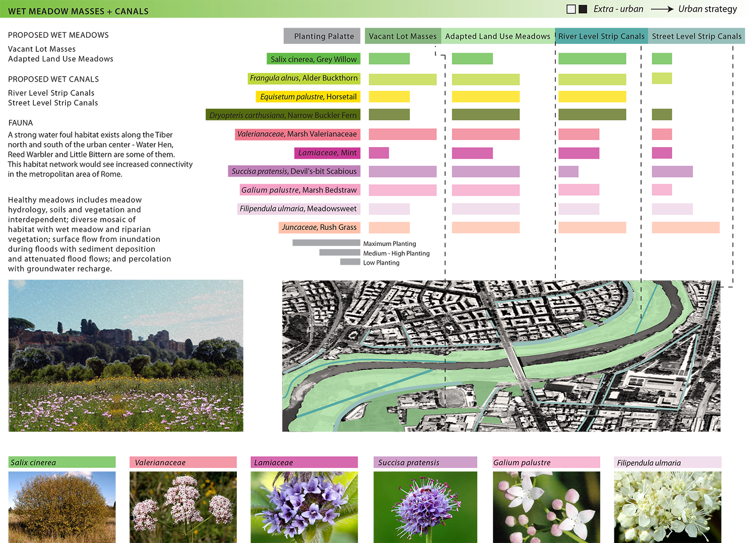Select the Frangula alnus, Alder Buckthorn label

point(304,78)
